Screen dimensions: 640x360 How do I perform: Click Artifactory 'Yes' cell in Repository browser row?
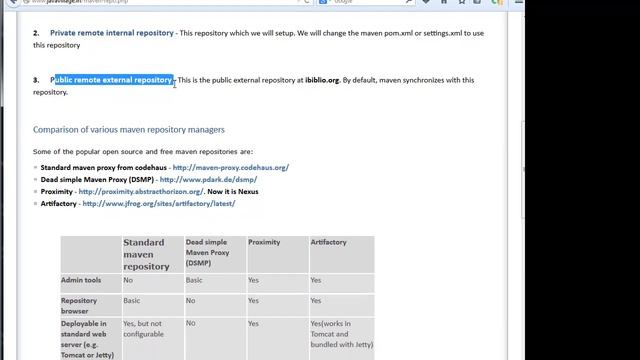pos(342,305)
